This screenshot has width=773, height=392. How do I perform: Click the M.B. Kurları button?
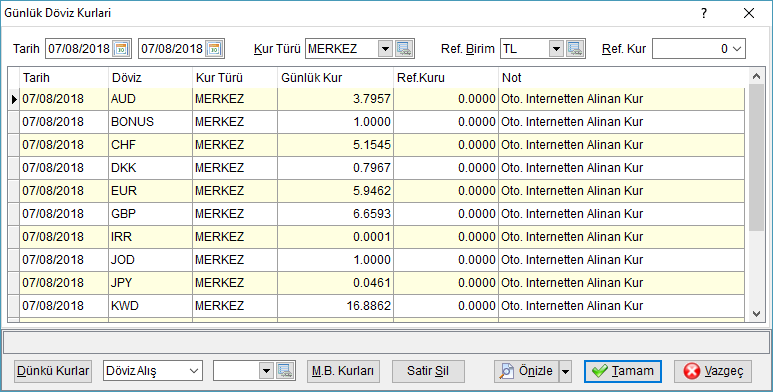click(x=343, y=371)
